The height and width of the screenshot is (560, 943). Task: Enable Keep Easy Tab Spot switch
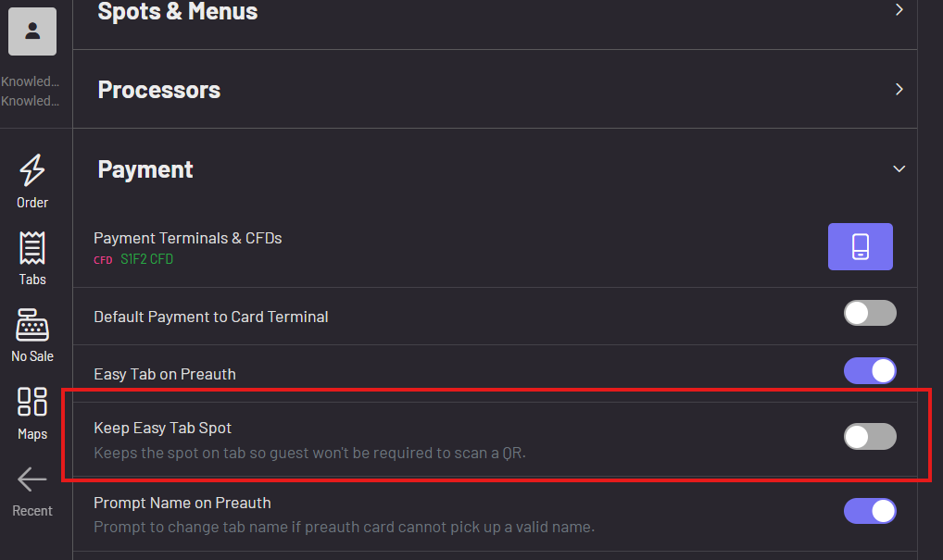coord(870,436)
